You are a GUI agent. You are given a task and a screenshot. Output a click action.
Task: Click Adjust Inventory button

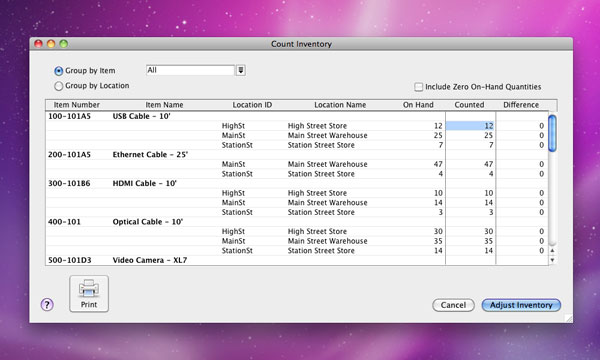point(521,305)
